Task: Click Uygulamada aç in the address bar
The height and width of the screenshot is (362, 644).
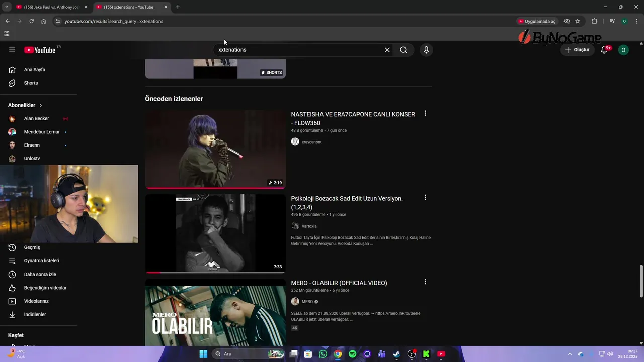Action: pos(537,21)
